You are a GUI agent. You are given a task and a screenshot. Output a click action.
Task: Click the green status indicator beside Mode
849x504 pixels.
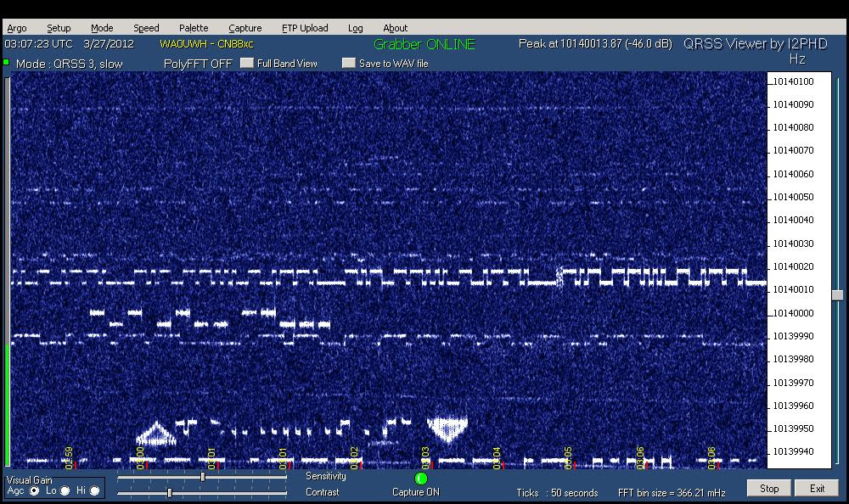[x=7, y=63]
